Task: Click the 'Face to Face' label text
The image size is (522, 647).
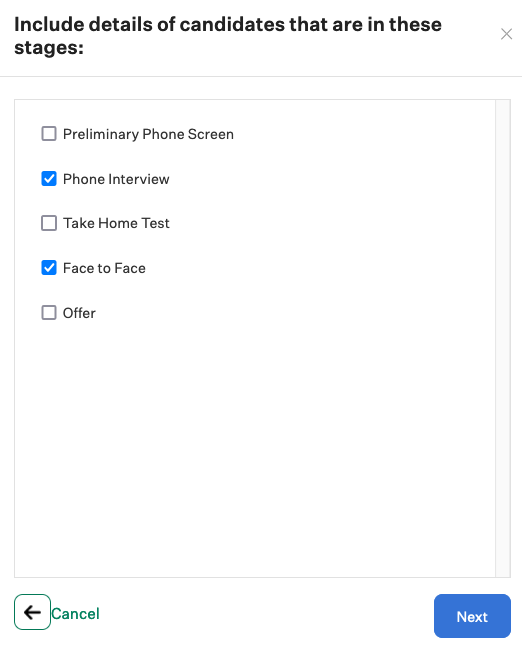Action: point(104,268)
